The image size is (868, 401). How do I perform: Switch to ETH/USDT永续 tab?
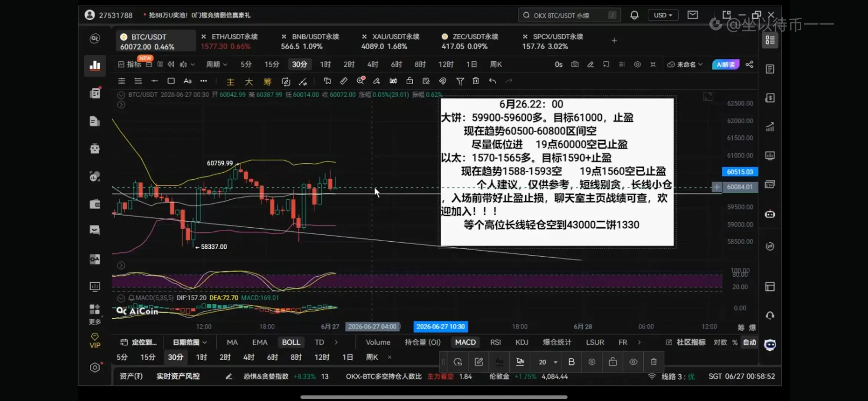click(230, 41)
